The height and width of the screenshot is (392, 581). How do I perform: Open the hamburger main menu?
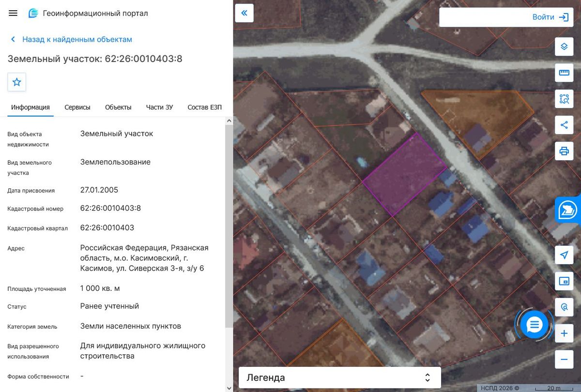click(x=13, y=13)
